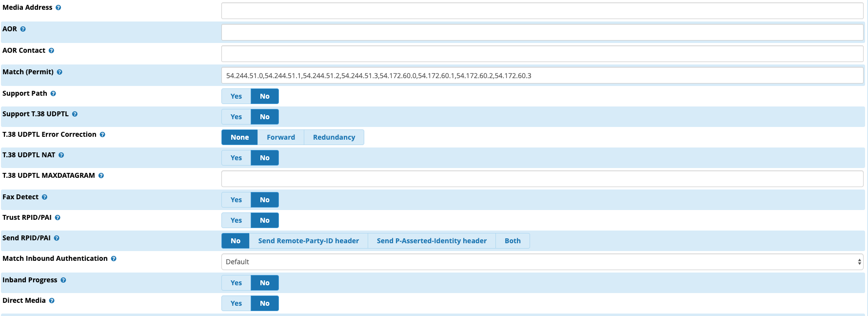The height and width of the screenshot is (316, 868).
Task: Focus the AOR Contact input field
Action: point(542,54)
